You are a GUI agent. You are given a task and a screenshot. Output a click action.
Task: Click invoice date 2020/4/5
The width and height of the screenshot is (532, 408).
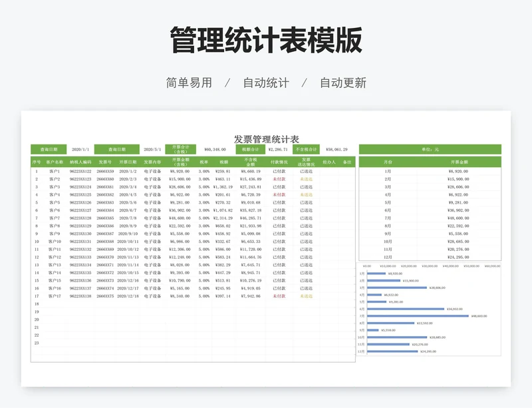click(128, 194)
